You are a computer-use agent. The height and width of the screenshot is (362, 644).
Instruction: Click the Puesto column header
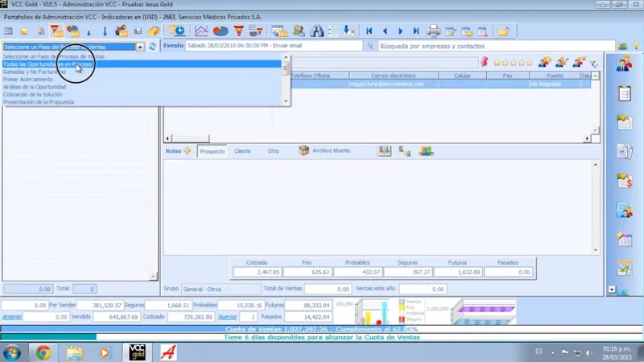tap(555, 76)
